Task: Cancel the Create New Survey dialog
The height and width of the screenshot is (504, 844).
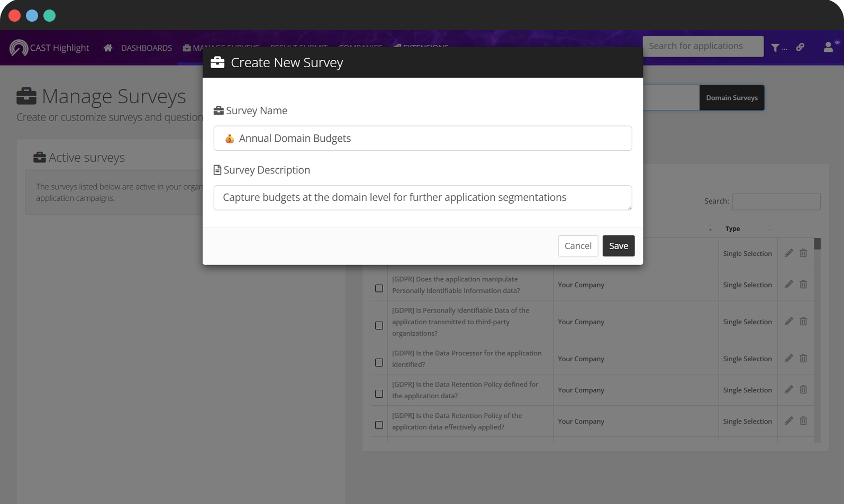Action: [x=578, y=246]
